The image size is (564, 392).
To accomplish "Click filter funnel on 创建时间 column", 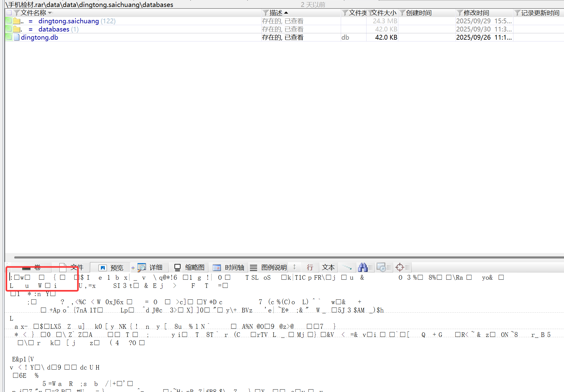I will coord(402,13).
